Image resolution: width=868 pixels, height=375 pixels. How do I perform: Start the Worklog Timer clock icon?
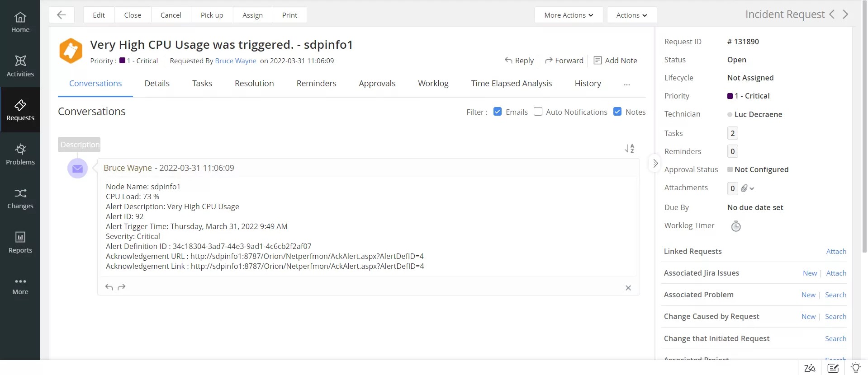(736, 226)
